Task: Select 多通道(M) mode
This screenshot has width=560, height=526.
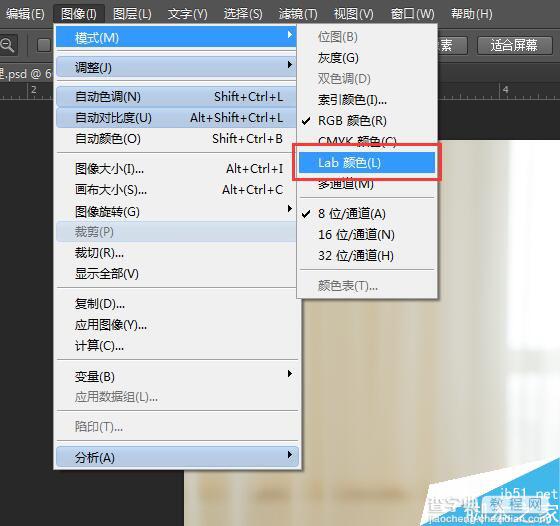Action: (367, 185)
